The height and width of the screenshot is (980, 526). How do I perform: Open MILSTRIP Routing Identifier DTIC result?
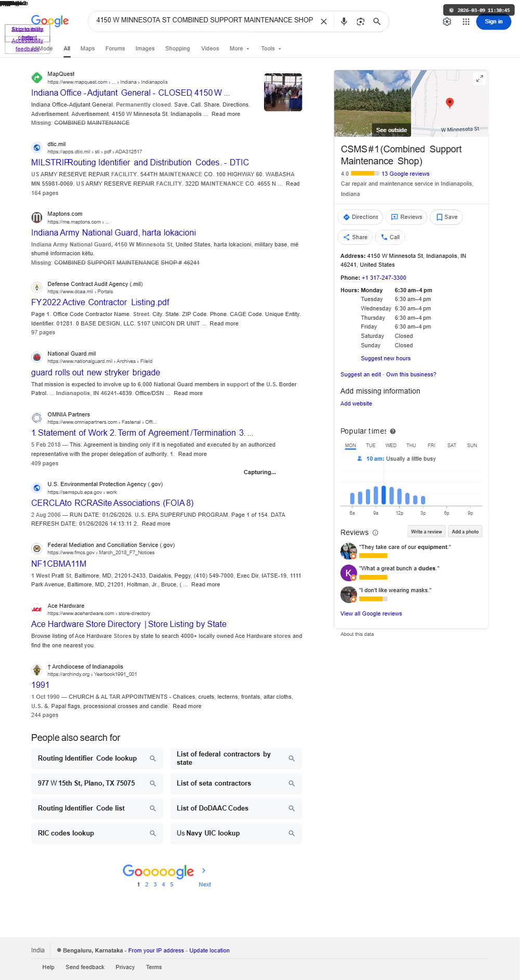click(140, 163)
